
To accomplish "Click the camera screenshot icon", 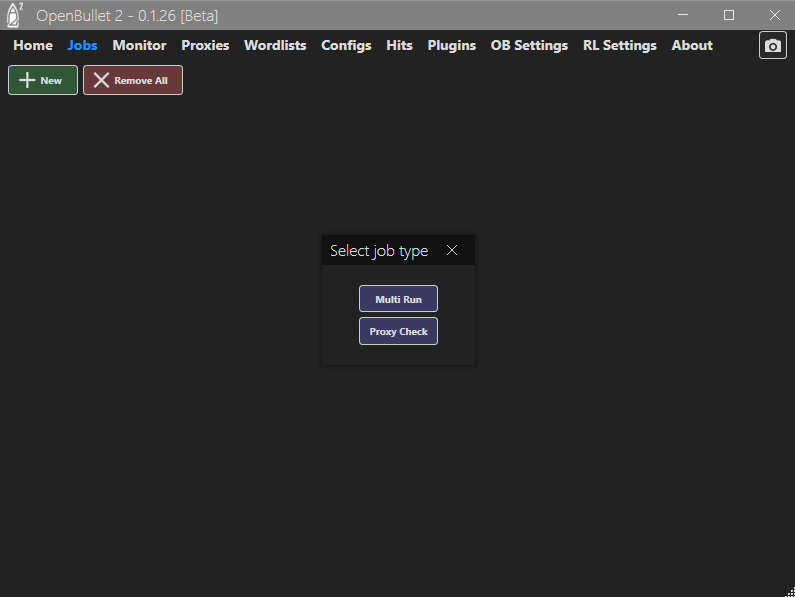I will pyautogui.click(x=772, y=46).
